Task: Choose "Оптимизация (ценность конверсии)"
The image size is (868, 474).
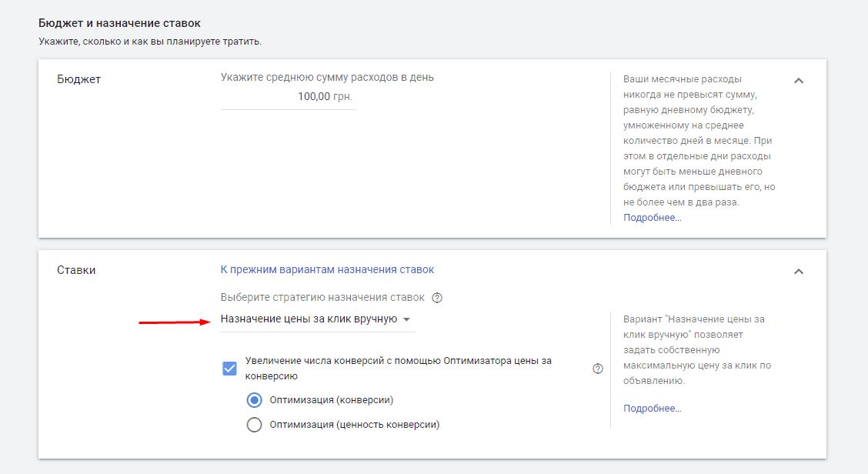Action: click(x=254, y=424)
